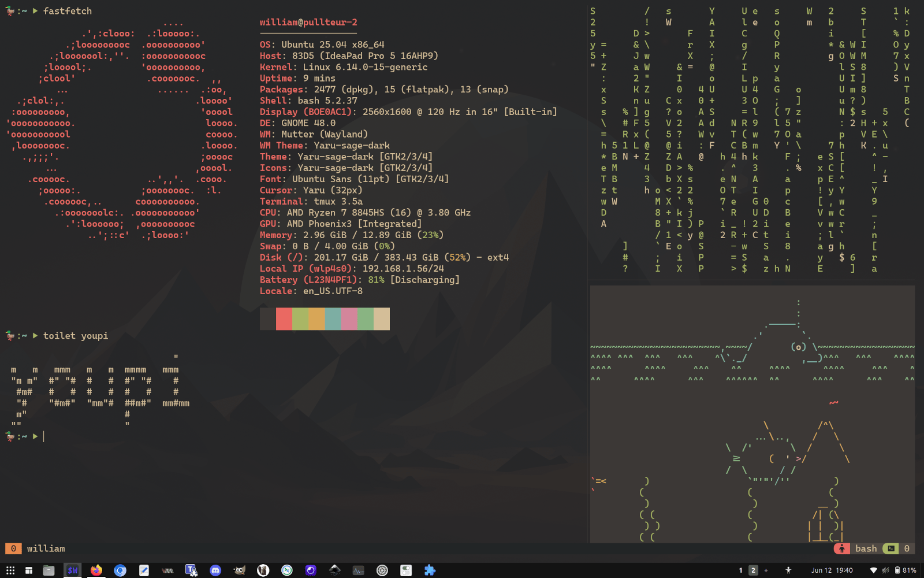
Task: Click the bash label in tmux status bar
Action: click(x=866, y=549)
